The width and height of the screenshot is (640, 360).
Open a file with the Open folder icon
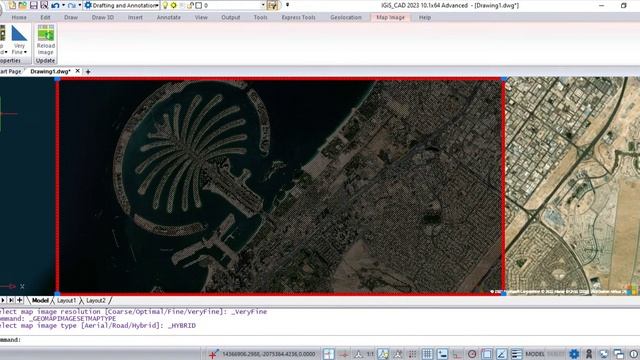22,5
